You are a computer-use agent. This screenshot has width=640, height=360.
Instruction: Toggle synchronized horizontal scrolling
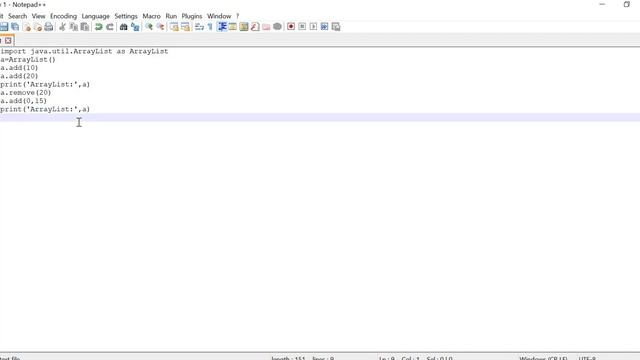point(185,27)
